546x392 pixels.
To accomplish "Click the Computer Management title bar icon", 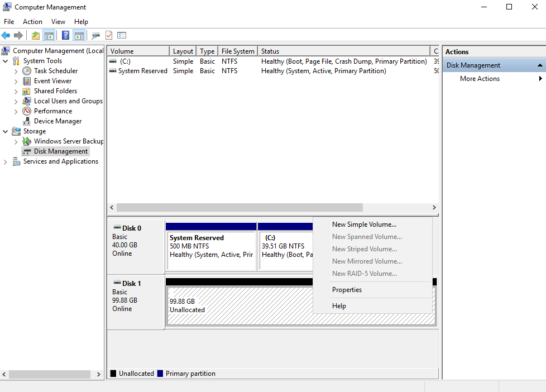I will point(7,7).
